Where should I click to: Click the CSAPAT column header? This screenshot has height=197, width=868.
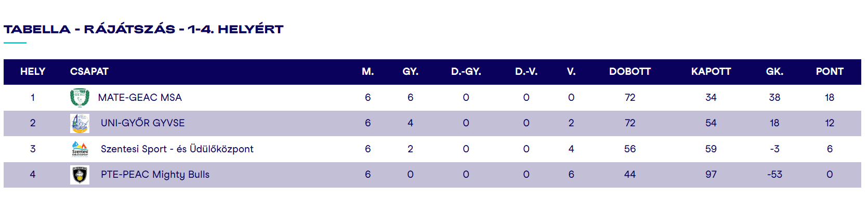pos(89,72)
